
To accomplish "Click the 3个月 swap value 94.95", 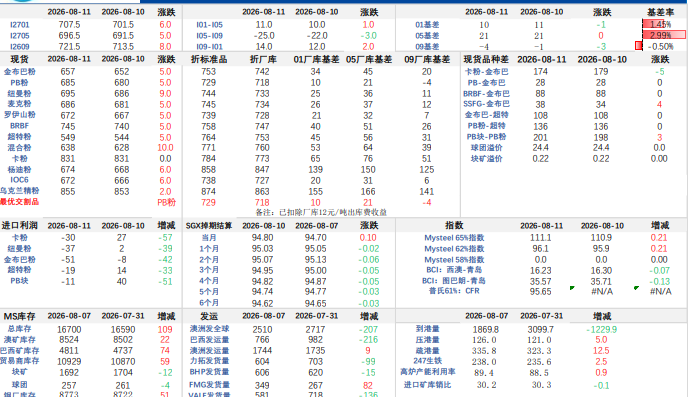I will coord(263,270).
